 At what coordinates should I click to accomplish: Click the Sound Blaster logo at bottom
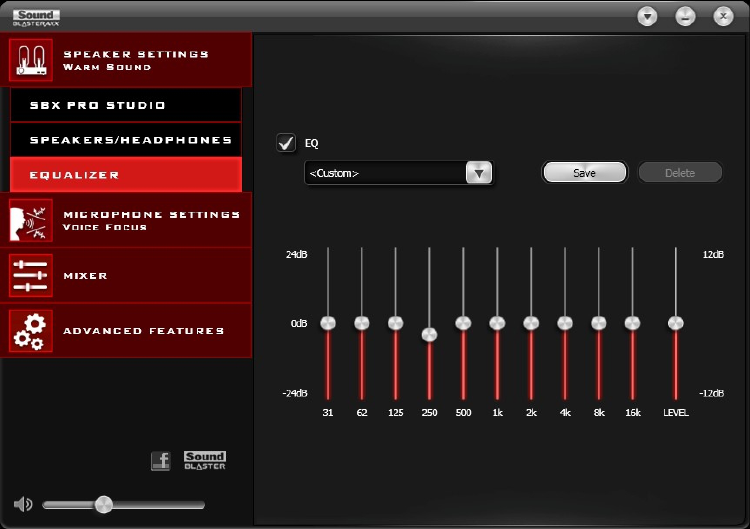click(x=205, y=461)
